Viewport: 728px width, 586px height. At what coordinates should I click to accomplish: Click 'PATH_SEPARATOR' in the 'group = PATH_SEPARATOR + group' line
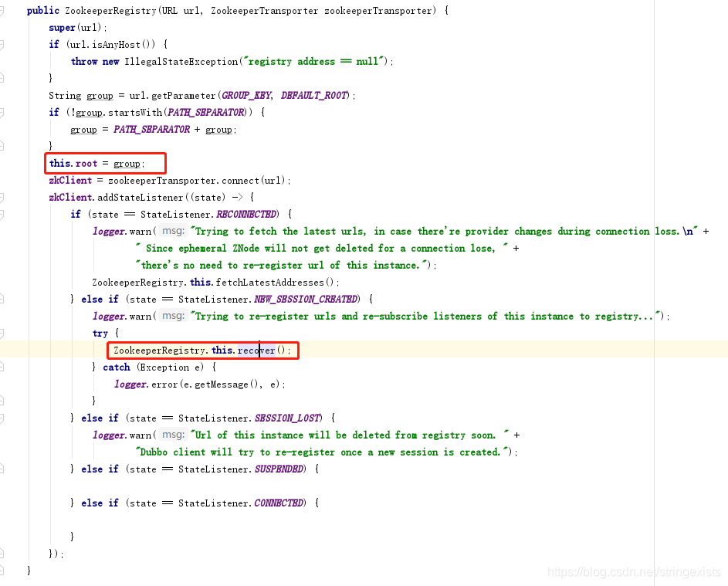click(152, 130)
